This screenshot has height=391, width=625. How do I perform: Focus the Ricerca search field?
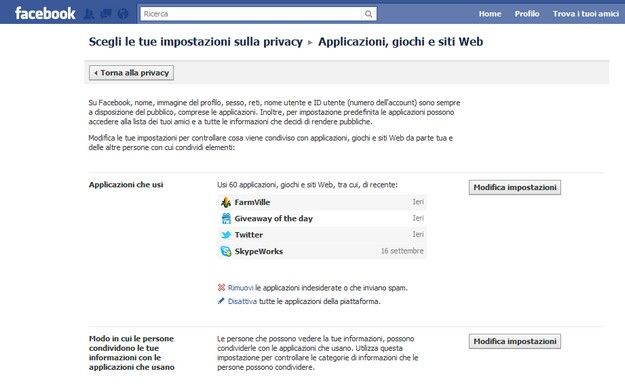[251, 14]
